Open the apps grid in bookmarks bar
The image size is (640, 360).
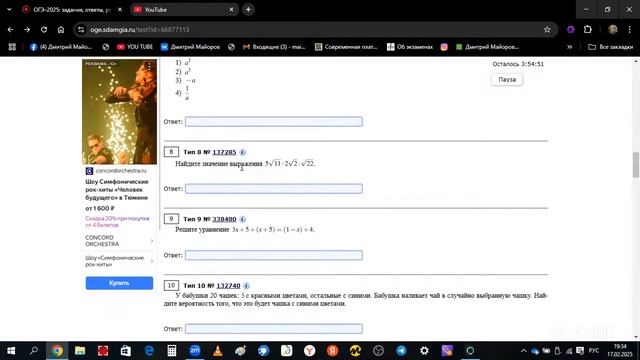click(12, 47)
